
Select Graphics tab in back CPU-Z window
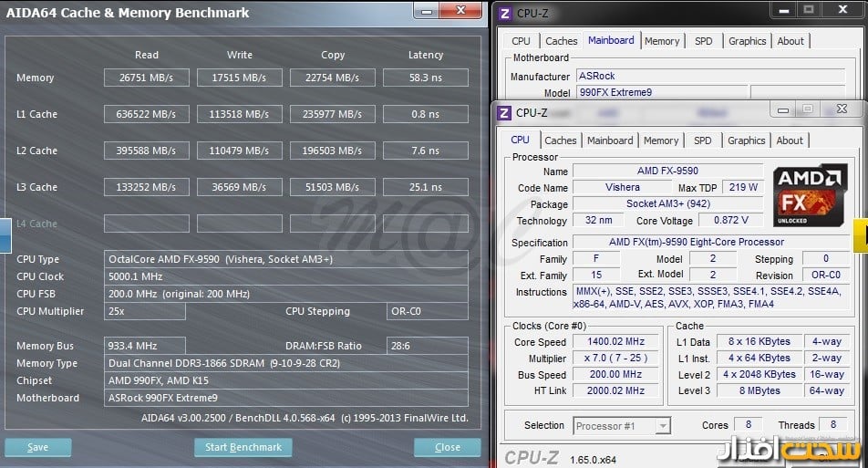[x=748, y=41]
